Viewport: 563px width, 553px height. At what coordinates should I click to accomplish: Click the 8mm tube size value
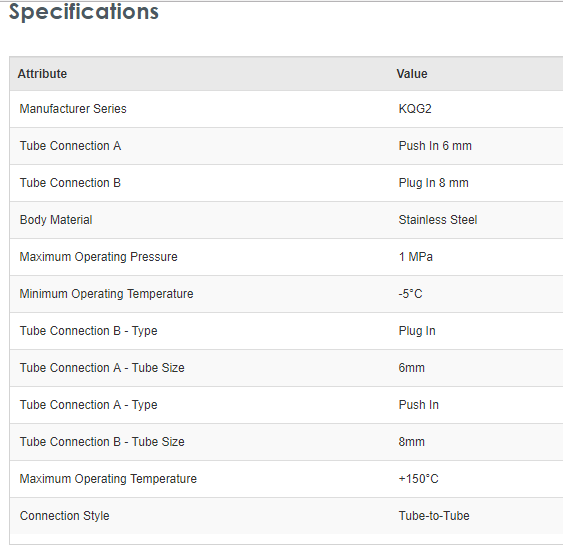tap(411, 441)
